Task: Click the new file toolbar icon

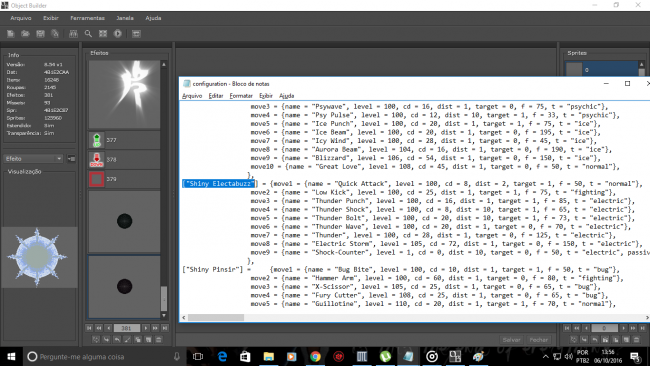Action: tap(10, 34)
